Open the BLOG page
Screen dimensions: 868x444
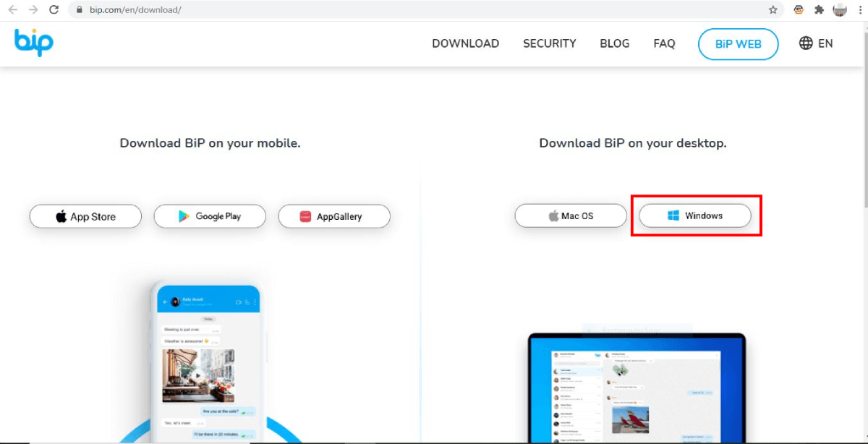click(615, 43)
